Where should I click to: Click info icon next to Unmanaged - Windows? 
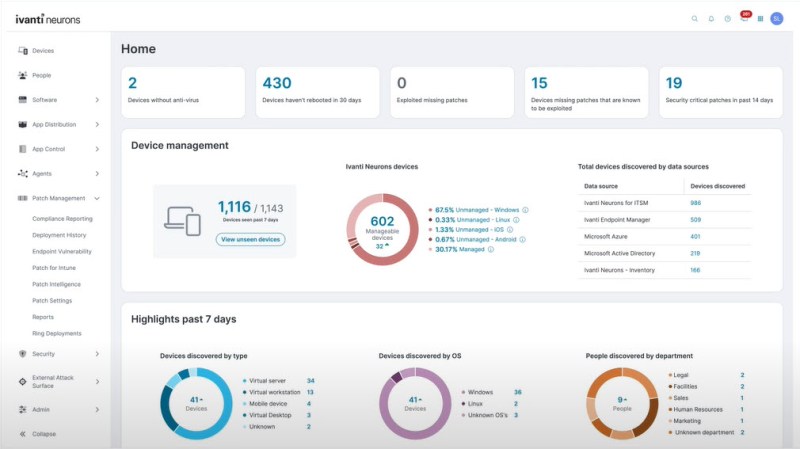click(525, 210)
